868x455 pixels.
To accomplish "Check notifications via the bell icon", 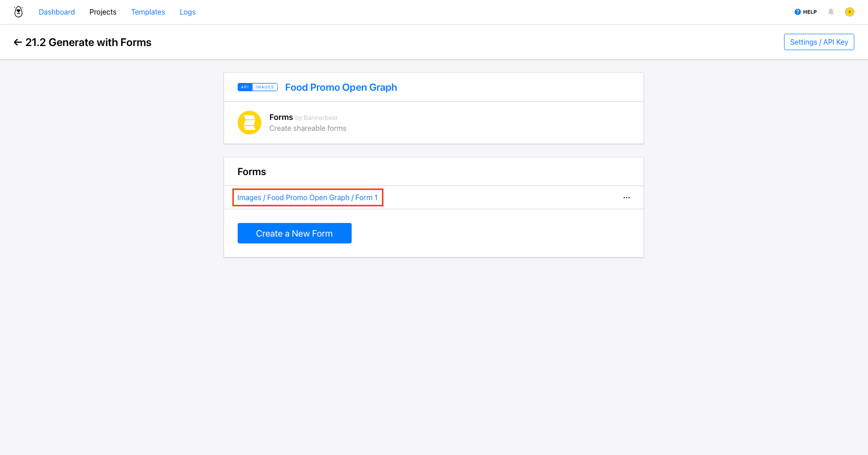I will coord(831,11).
